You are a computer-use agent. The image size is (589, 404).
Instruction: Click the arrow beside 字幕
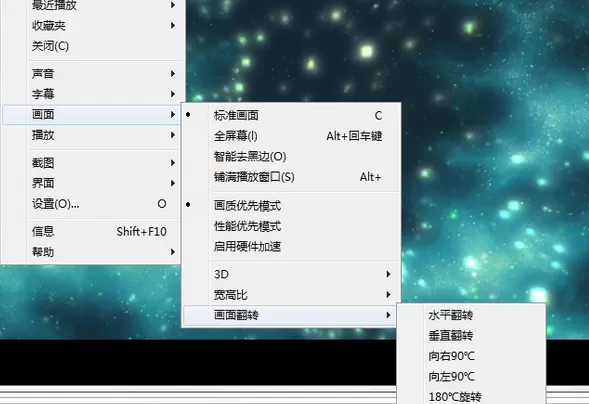173,94
